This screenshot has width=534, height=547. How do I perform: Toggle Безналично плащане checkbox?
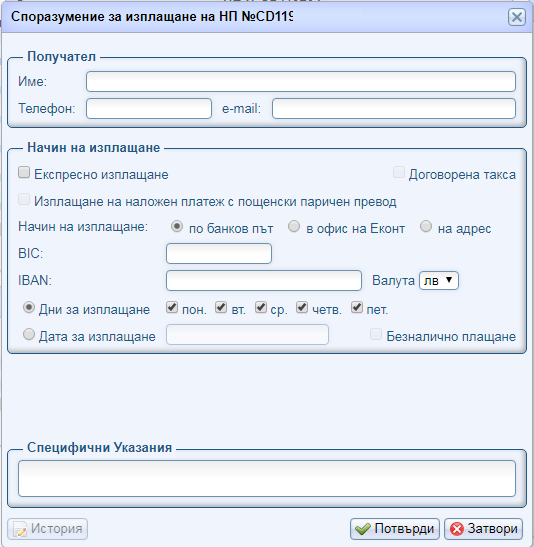coord(376,334)
